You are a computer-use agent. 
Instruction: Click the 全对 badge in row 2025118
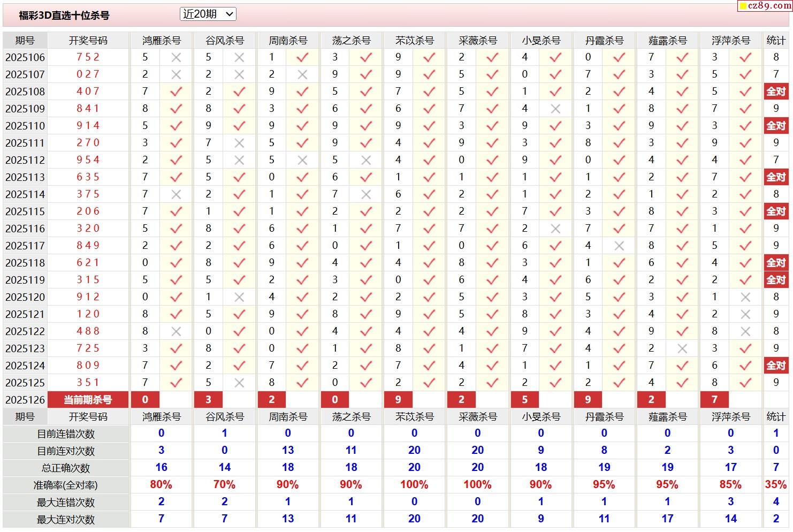[x=776, y=263]
